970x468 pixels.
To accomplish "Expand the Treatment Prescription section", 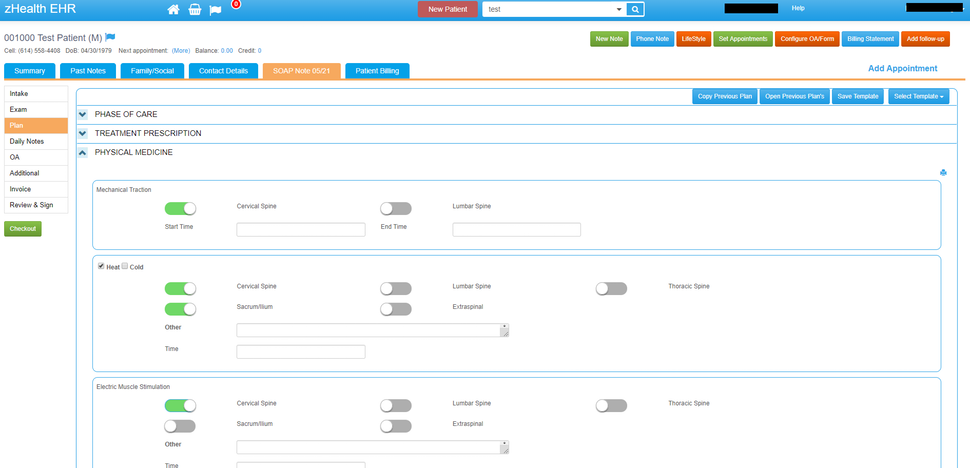I will 83,133.
